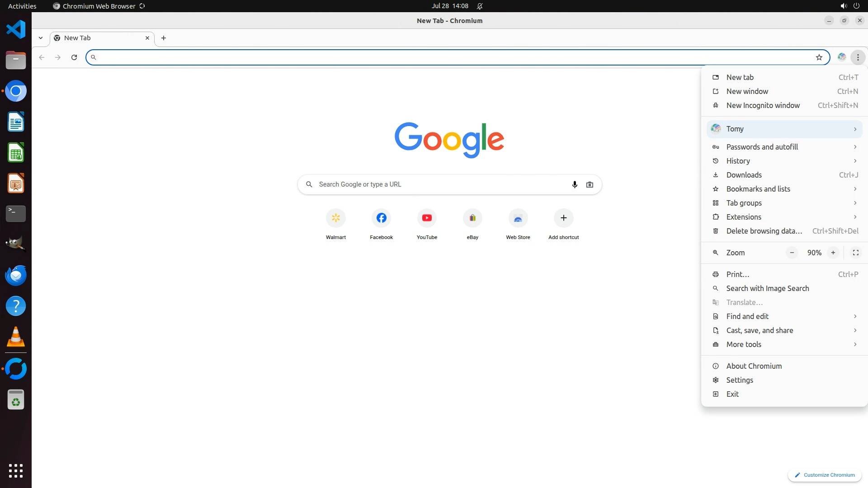Select New Incognito window menu item
Viewport: 868px width, 488px height.
coord(763,105)
